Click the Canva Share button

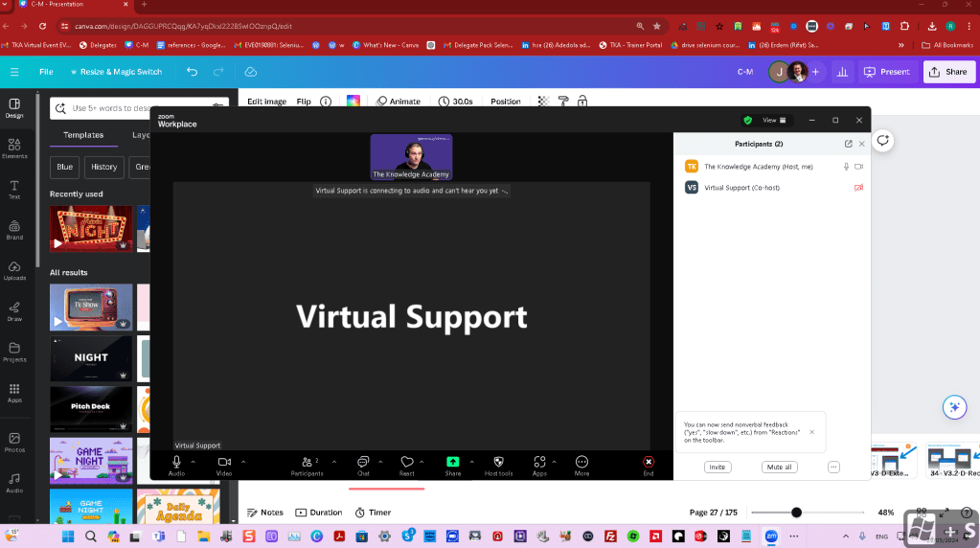pos(948,72)
